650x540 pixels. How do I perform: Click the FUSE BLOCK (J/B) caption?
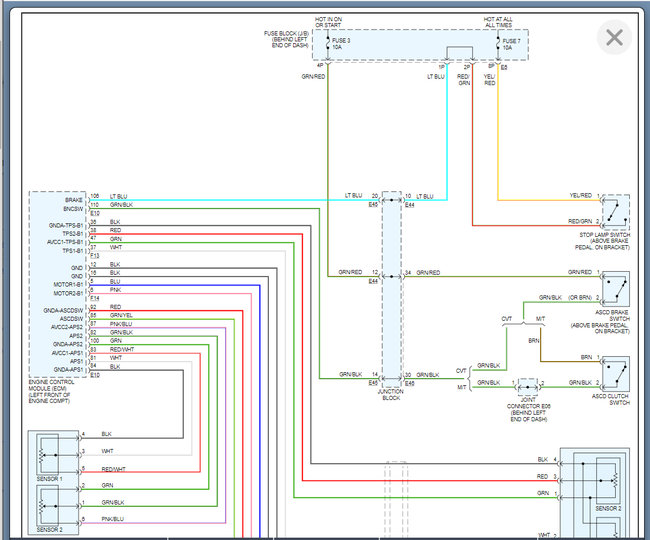coord(286,39)
